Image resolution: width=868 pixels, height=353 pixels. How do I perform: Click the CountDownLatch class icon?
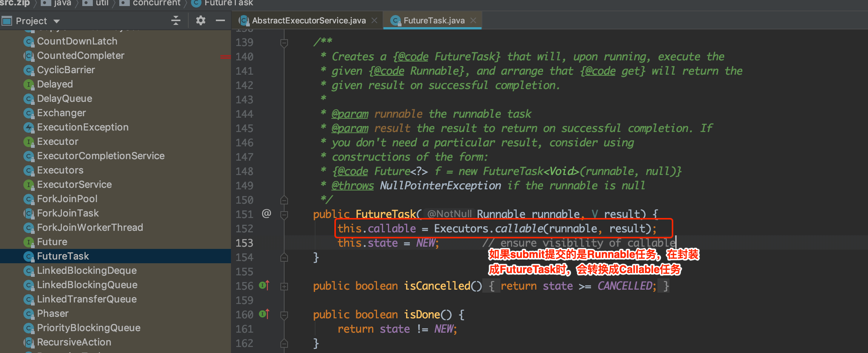[x=29, y=41]
